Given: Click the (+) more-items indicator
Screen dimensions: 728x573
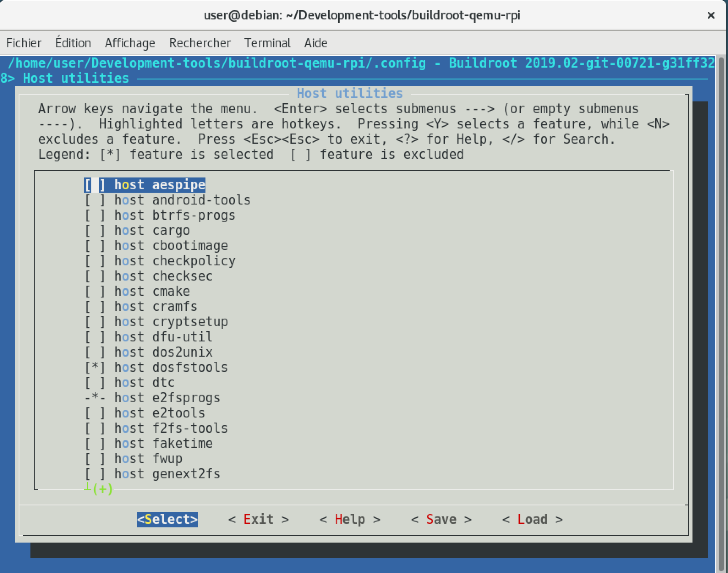Looking at the screenshot, I should coord(102,489).
